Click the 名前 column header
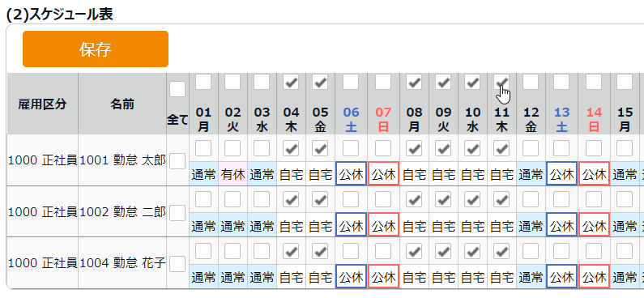This screenshot has width=644, height=298. (x=122, y=104)
